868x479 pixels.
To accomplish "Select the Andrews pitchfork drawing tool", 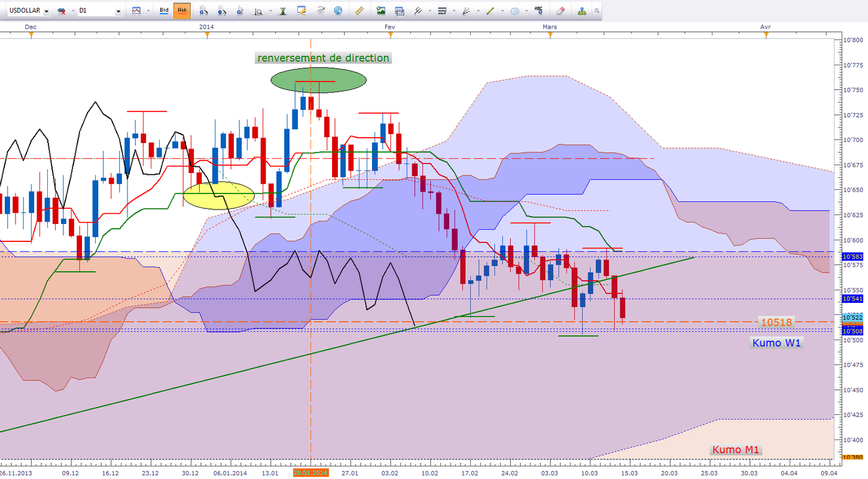I will 419,11.
